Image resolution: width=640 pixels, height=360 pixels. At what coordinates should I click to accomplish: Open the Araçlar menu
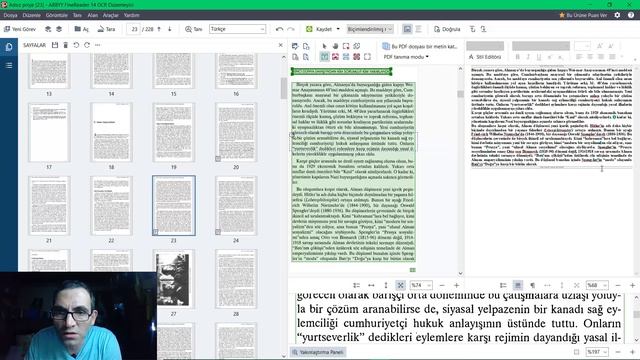[110, 15]
